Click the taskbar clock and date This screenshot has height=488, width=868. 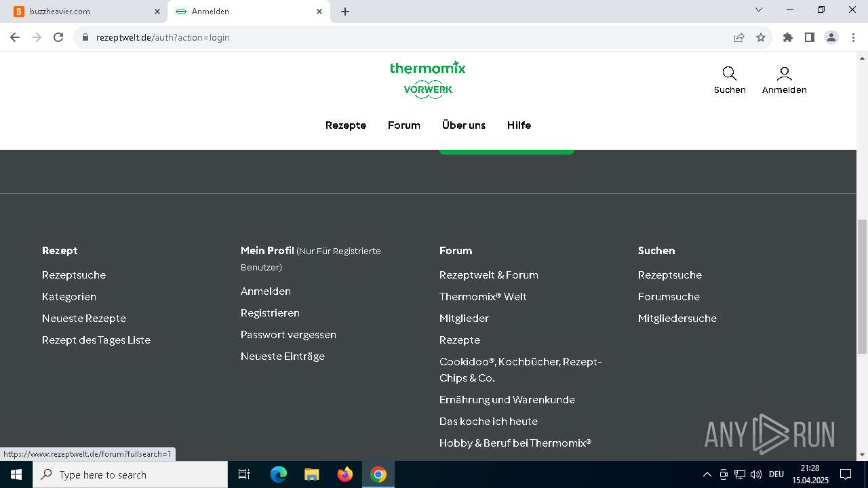810,474
